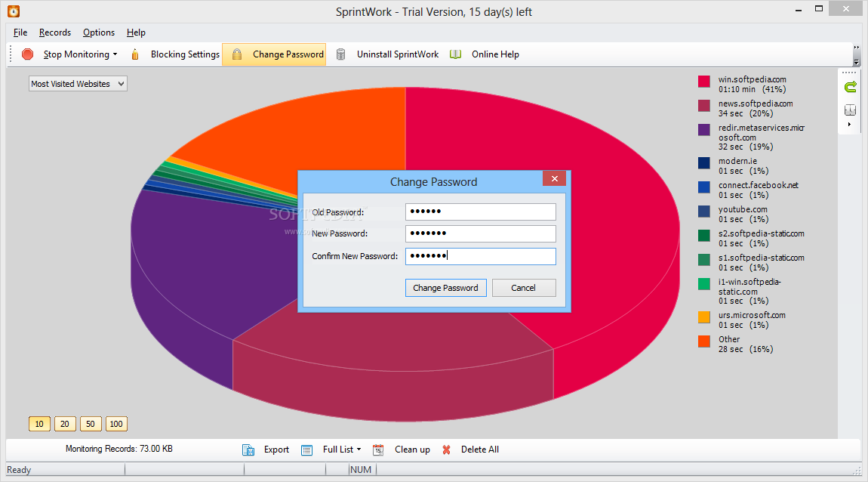Click the Blocking Settings icon
Viewport: 868px width, 482px height.
pos(135,54)
